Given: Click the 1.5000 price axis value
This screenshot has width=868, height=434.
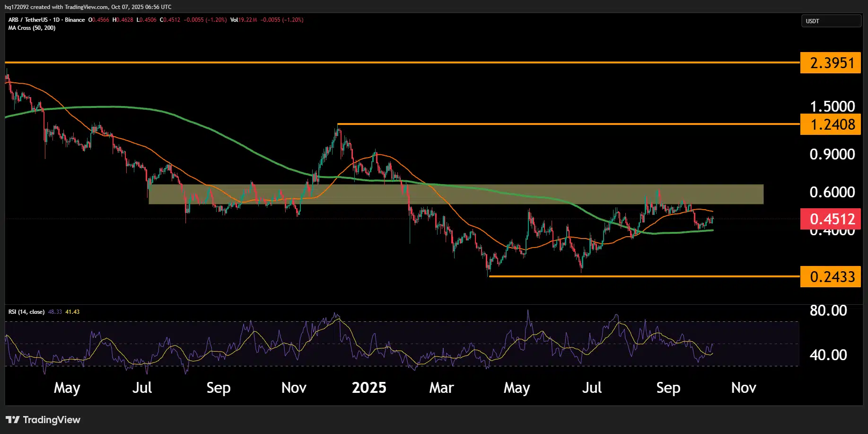Looking at the screenshot, I should (832, 106).
